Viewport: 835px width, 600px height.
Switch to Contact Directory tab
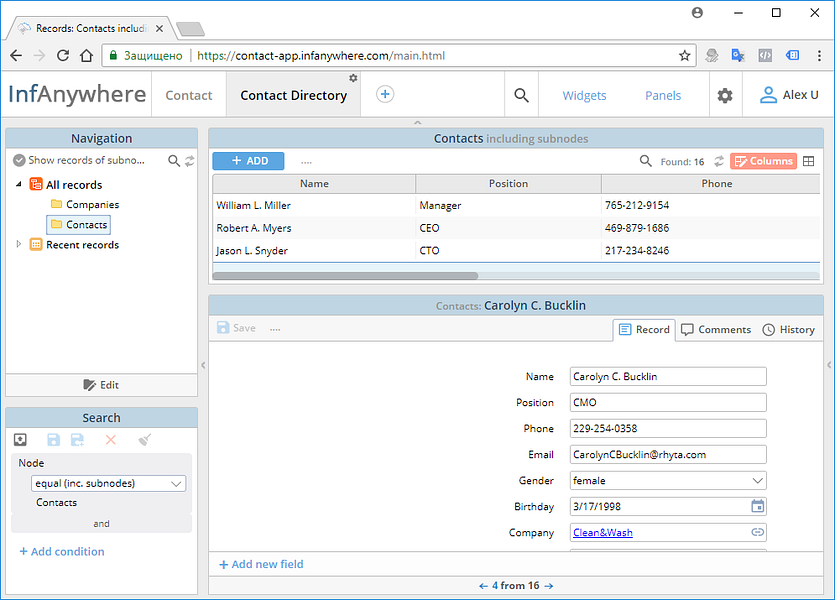point(293,95)
